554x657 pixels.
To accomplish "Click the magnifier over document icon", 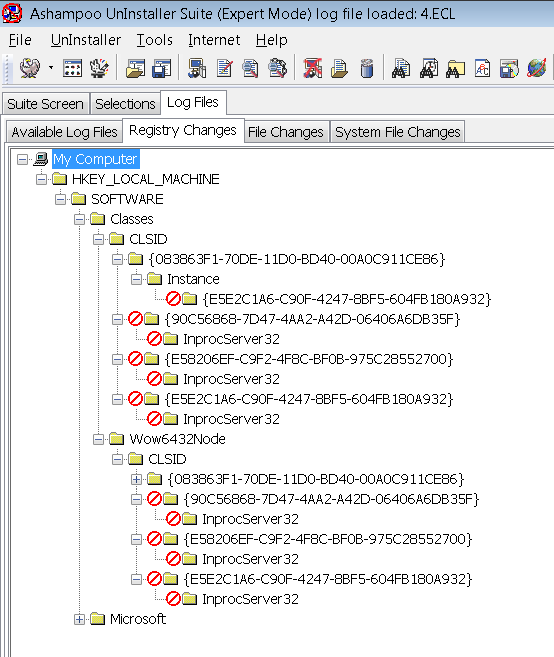I will [250, 68].
